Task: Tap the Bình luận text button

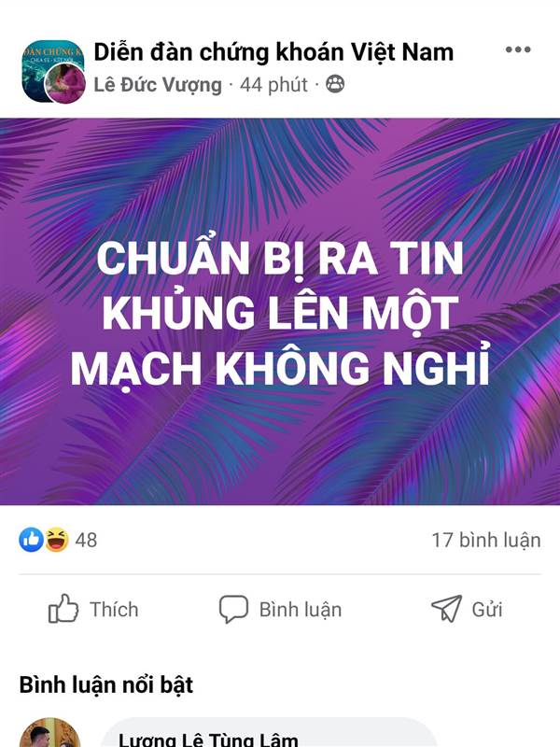Action: (301, 610)
